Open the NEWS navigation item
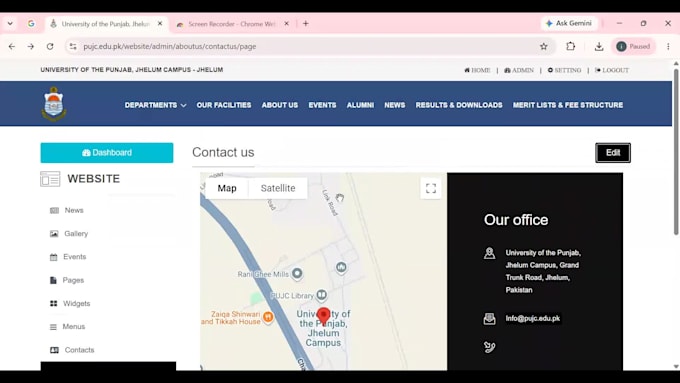 click(x=395, y=105)
